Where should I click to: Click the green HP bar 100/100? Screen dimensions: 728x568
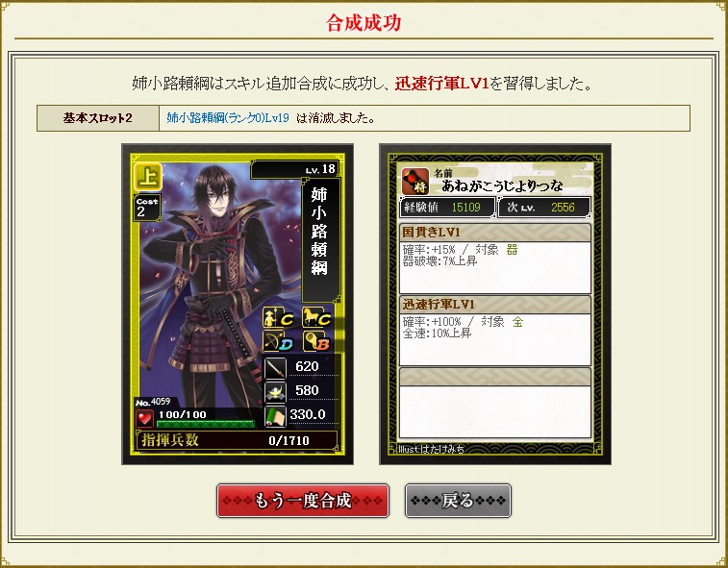(x=205, y=424)
